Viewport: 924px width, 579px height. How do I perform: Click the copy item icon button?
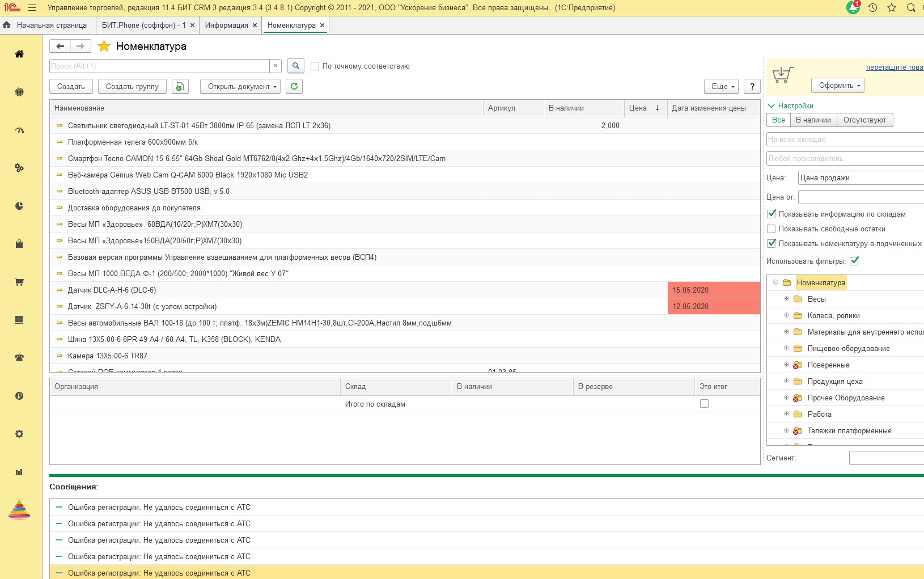[x=180, y=86]
